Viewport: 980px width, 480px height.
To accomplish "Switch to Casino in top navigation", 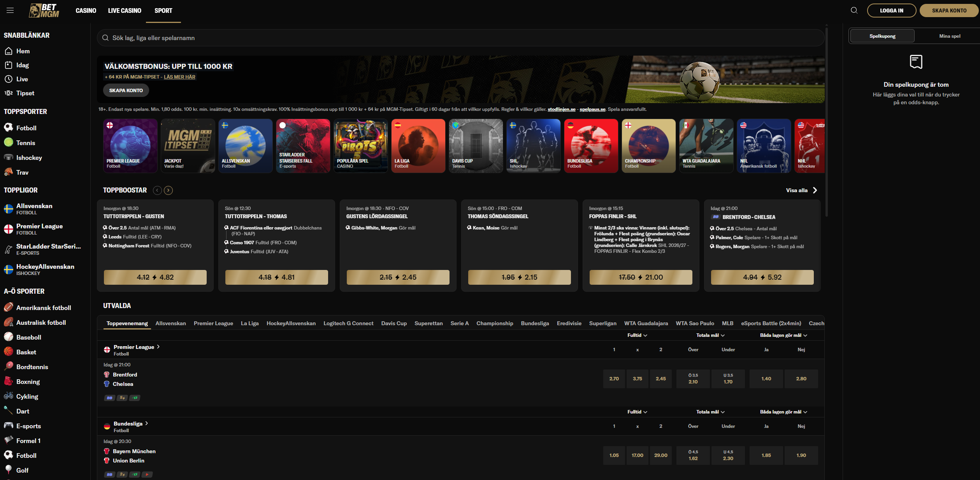I will pyautogui.click(x=86, y=11).
